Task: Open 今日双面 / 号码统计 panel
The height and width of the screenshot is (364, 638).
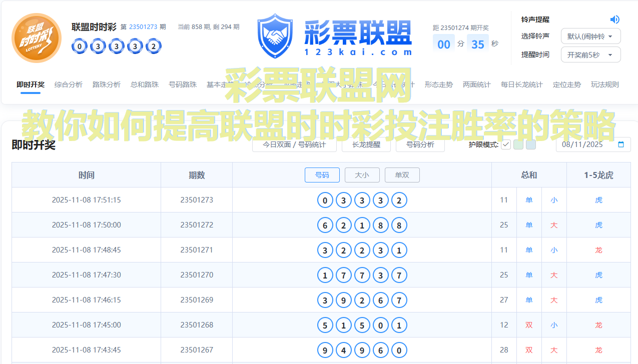Action: (294, 144)
